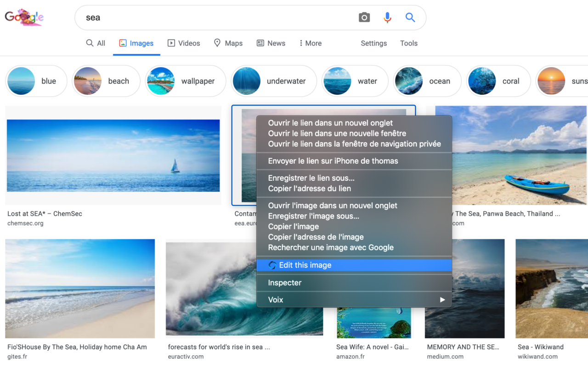Switch to the All results tab
The image size is (588, 368).
(x=96, y=43)
